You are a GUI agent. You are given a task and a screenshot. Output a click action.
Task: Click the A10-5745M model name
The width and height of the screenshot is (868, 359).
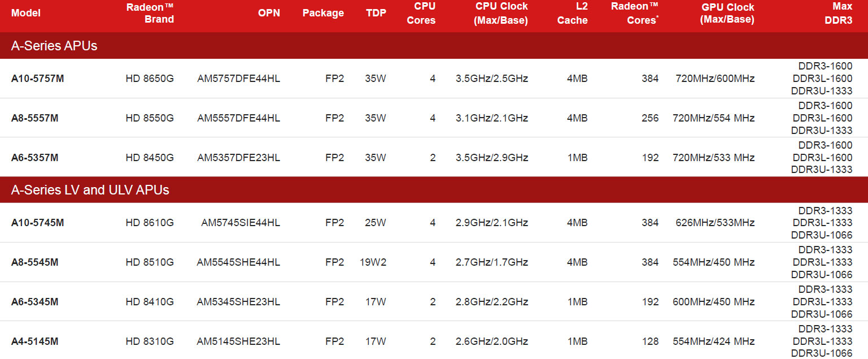[x=38, y=223]
